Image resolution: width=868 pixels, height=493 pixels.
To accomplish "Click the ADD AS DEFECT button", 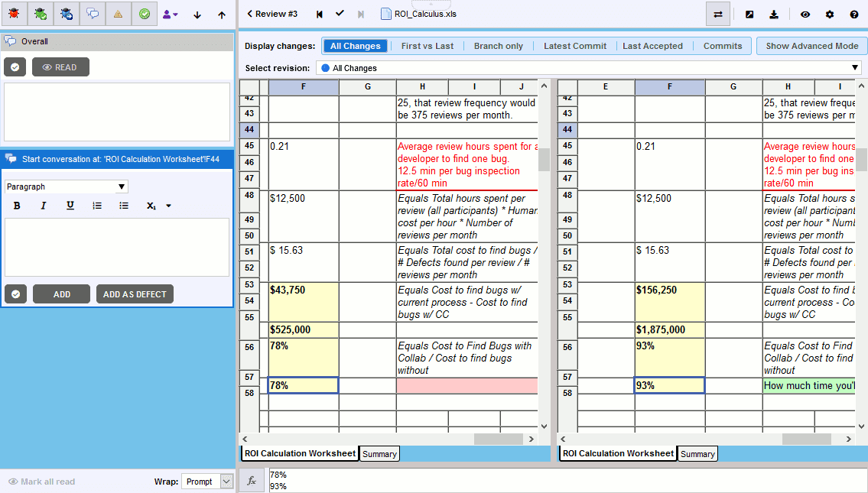I will [135, 294].
